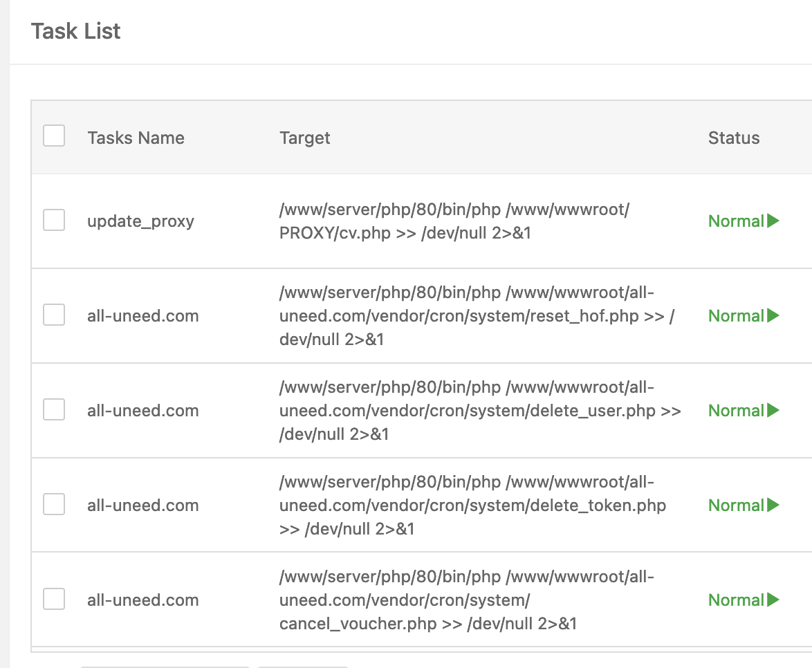812x668 pixels.
Task: Click the delete_user.php target command text
Action: pyautogui.click(x=480, y=411)
